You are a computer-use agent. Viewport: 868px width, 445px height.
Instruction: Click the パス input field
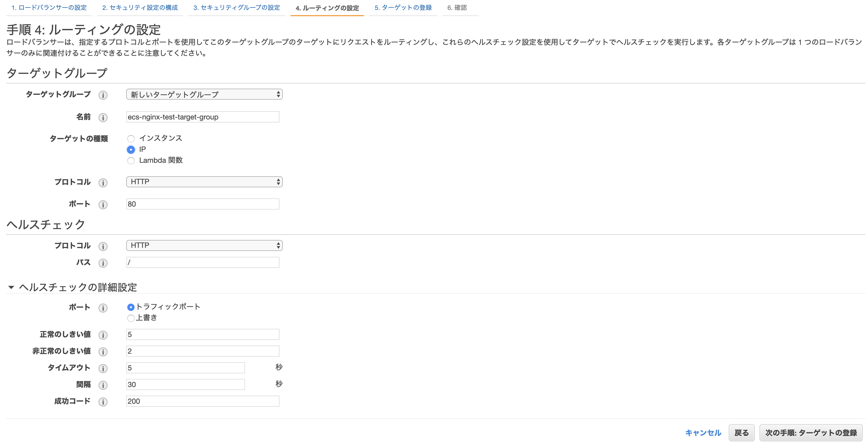[x=203, y=262]
